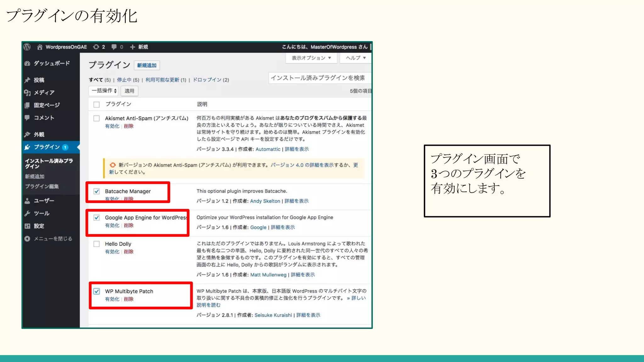Click the WordpressOnGAE site name
This screenshot has height=362, width=644.
click(x=66, y=47)
